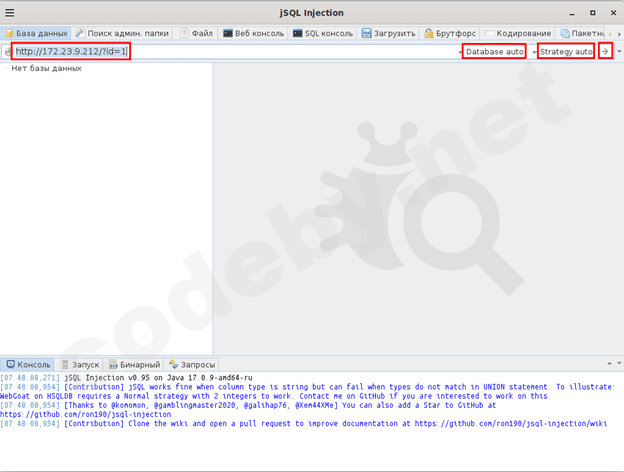Viewport: 624px width, 472px height.
Task: Expand the options arrow after the start button
Action: point(619,52)
